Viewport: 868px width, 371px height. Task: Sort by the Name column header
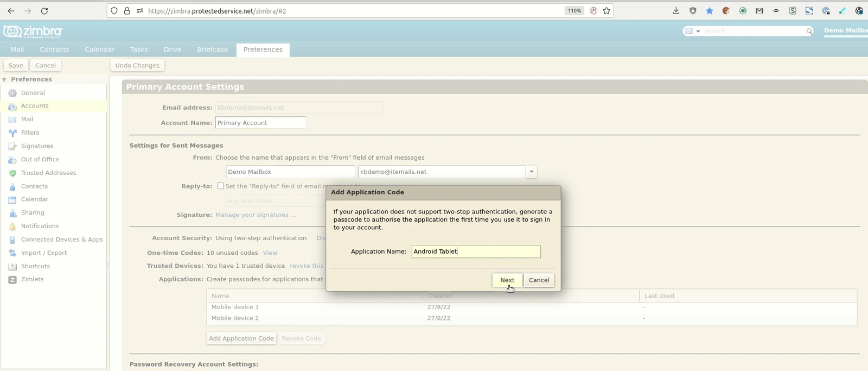click(315, 296)
